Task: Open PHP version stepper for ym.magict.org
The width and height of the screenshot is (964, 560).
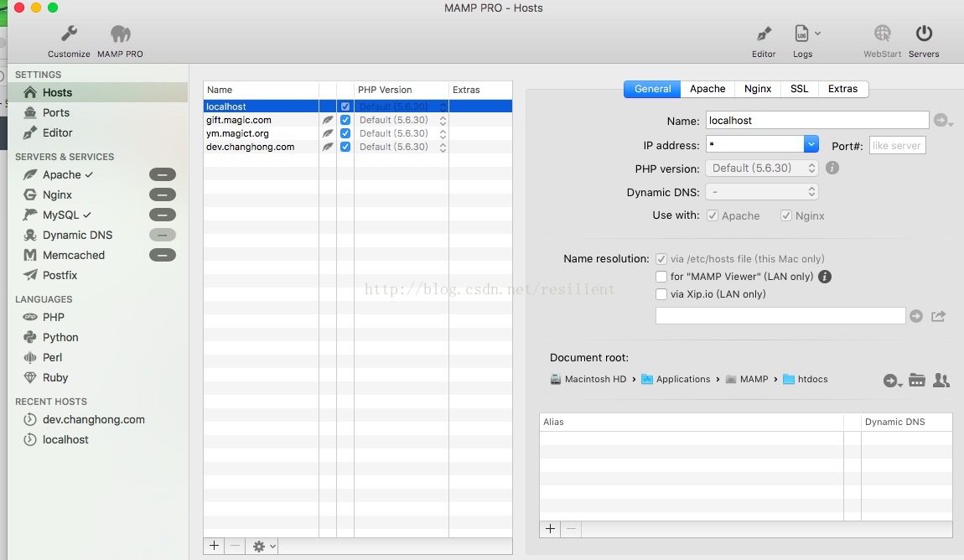Action: point(443,134)
